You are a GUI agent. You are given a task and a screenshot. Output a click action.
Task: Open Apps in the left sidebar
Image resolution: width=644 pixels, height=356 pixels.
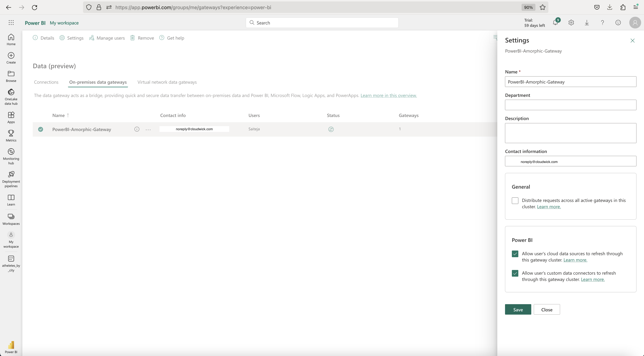coord(11,118)
